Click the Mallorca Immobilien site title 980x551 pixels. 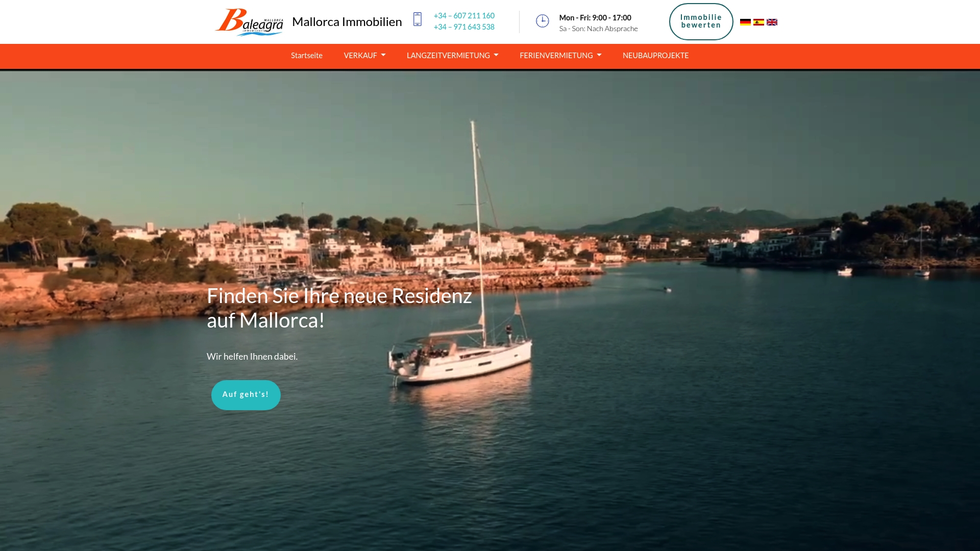pos(347,21)
